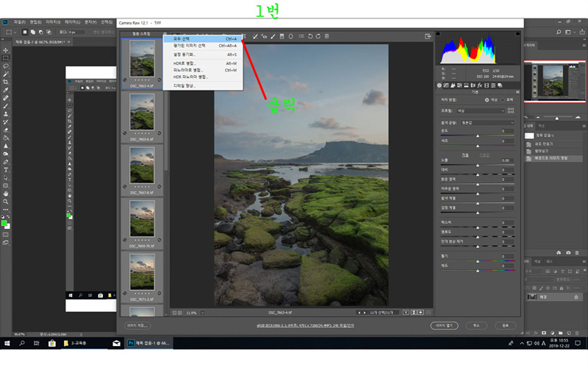Open the Tone Curve panel tab icon

(446, 85)
